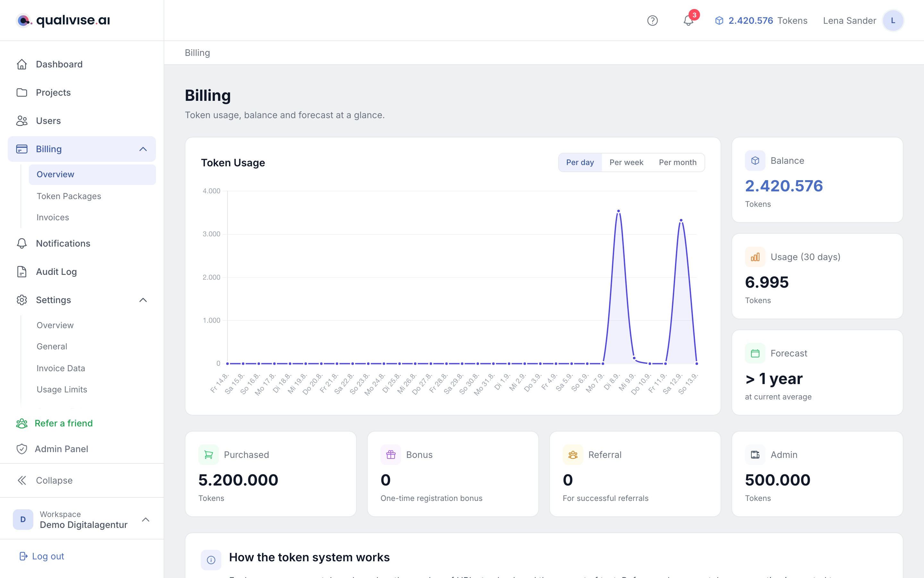The height and width of the screenshot is (578, 924).
Task: Open Billing Overview submenu item
Action: (92, 174)
